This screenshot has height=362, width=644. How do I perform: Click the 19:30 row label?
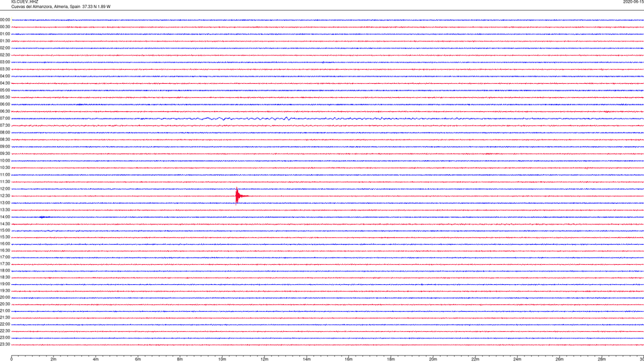click(x=5, y=291)
